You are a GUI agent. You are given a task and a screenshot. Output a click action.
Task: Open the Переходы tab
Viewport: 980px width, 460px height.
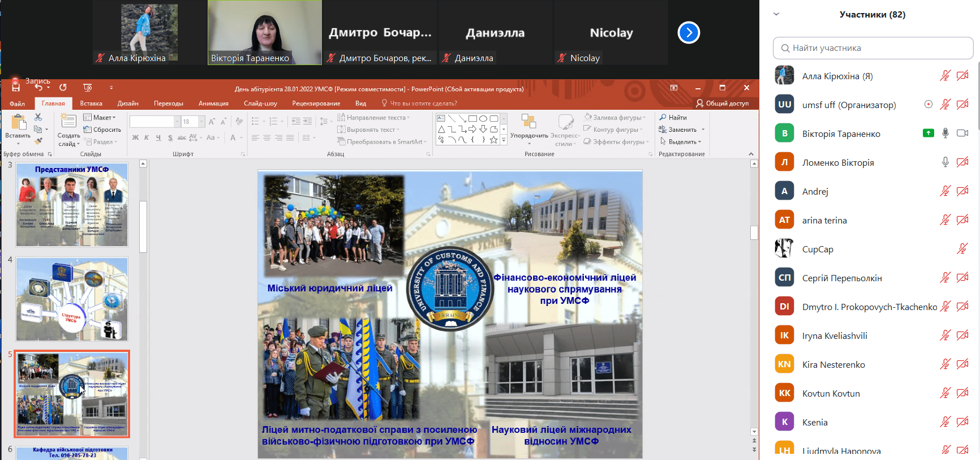169,104
